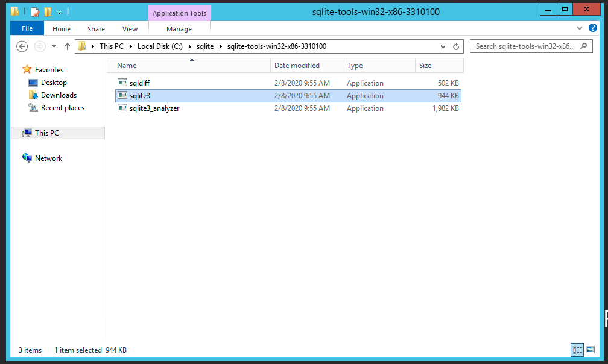Click the Network icon in sidebar
This screenshot has width=608, height=364.
[x=27, y=158]
